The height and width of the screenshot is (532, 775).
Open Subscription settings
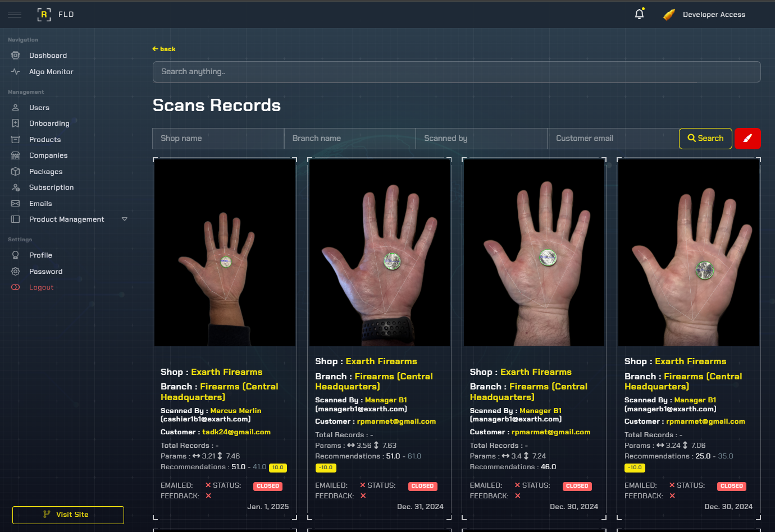point(52,187)
